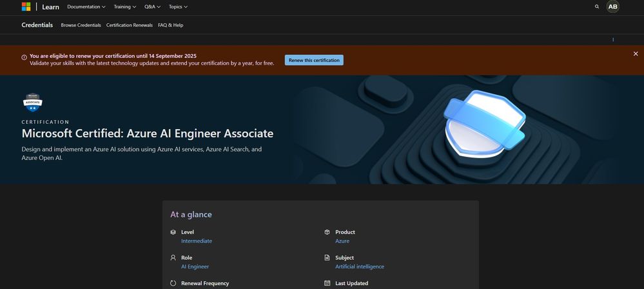Click the 'Design and implement an Azure AI solution' description

(x=142, y=154)
